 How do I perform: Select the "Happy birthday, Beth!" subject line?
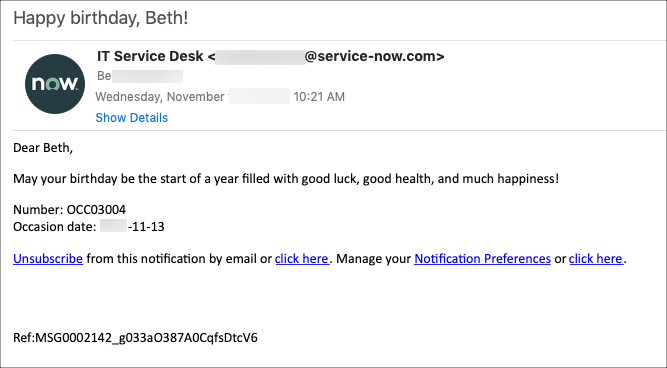(101, 18)
